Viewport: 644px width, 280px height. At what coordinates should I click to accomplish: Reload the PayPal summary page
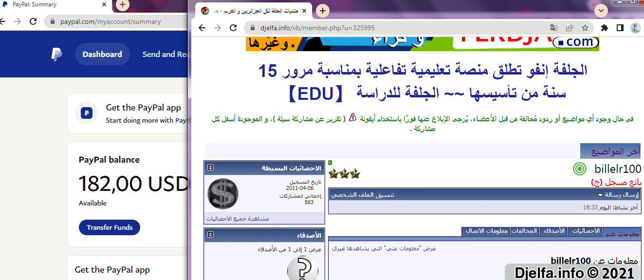[x=33, y=21]
